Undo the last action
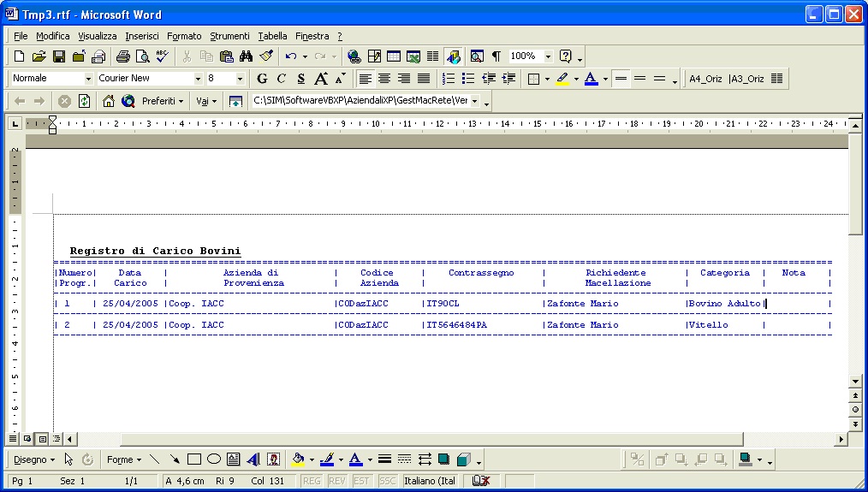The width and height of the screenshot is (868, 492). click(291, 56)
